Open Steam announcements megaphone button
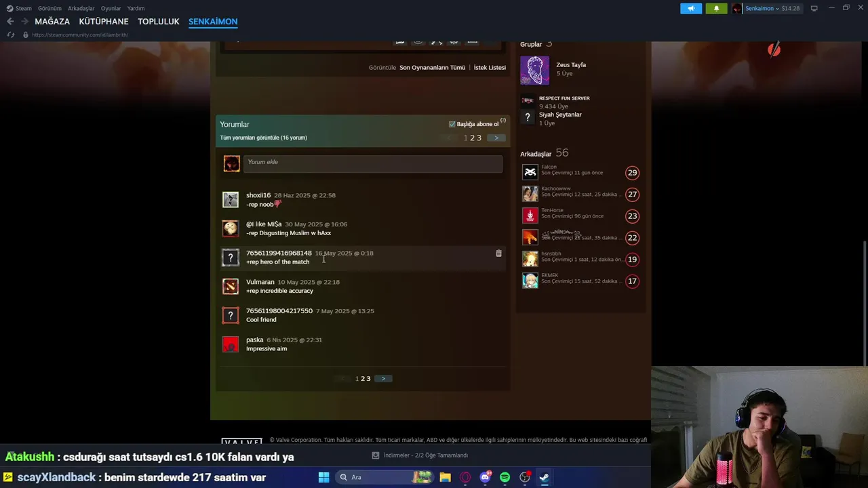 click(691, 8)
